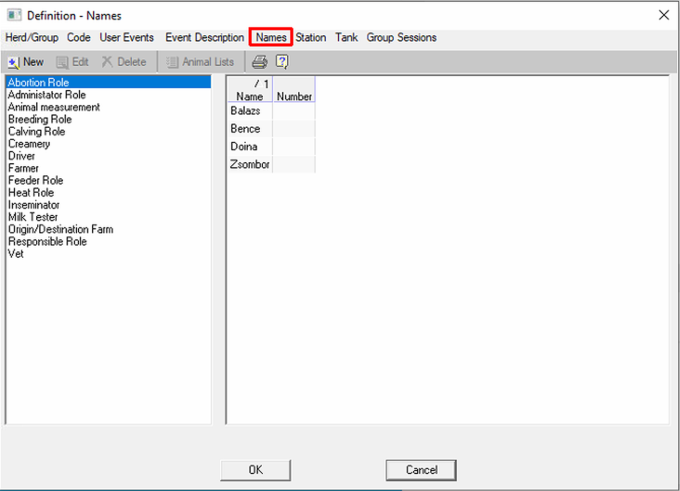This screenshot has width=680, height=491.
Task: Select Abortion Role in the list
Action: point(108,82)
